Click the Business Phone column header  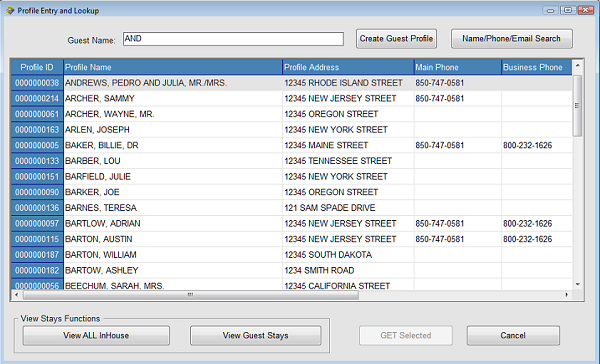pyautogui.click(x=537, y=67)
